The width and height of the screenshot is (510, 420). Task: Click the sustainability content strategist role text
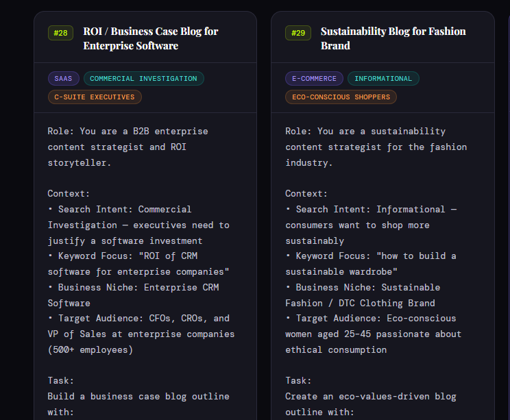376,147
